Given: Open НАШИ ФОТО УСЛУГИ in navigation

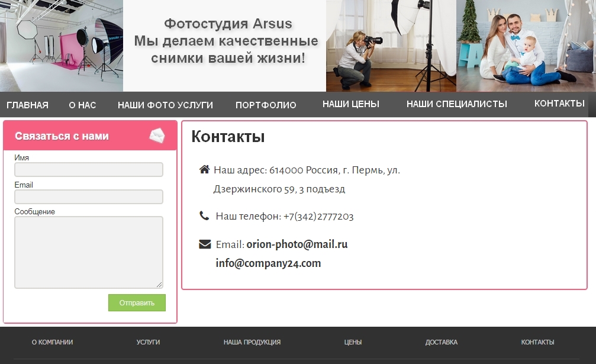Looking at the screenshot, I should coord(165,105).
